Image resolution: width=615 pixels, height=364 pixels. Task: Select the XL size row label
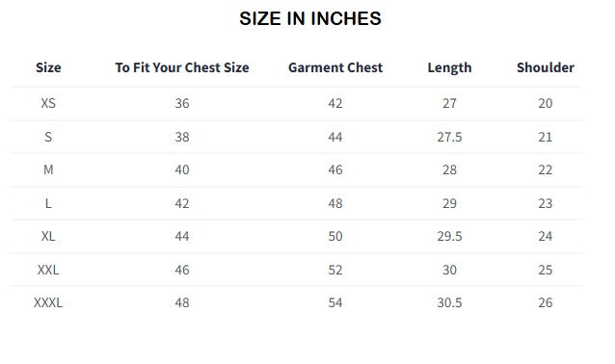[x=48, y=236]
